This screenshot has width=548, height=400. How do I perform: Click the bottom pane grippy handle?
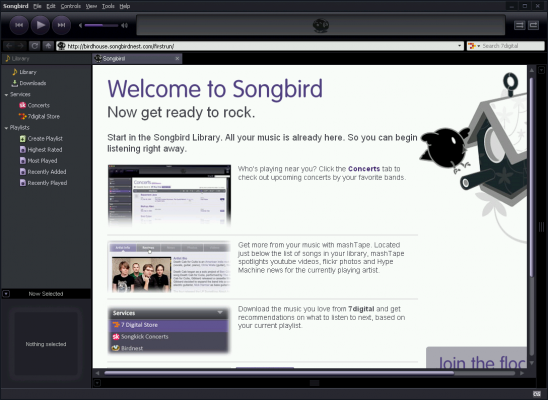click(314, 383)
